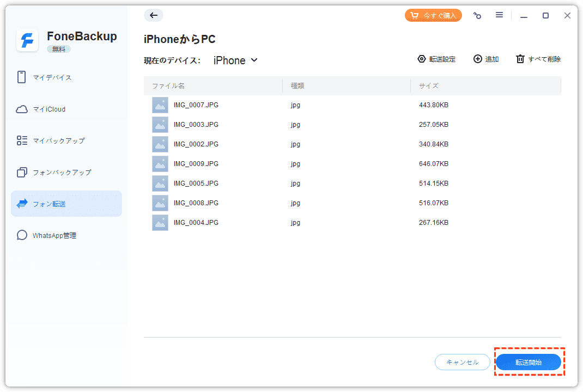Image resolution: width=583 pixels, height=392 pixels.
Task: Click the 追加 add files button
Action: tap(486, 59)
